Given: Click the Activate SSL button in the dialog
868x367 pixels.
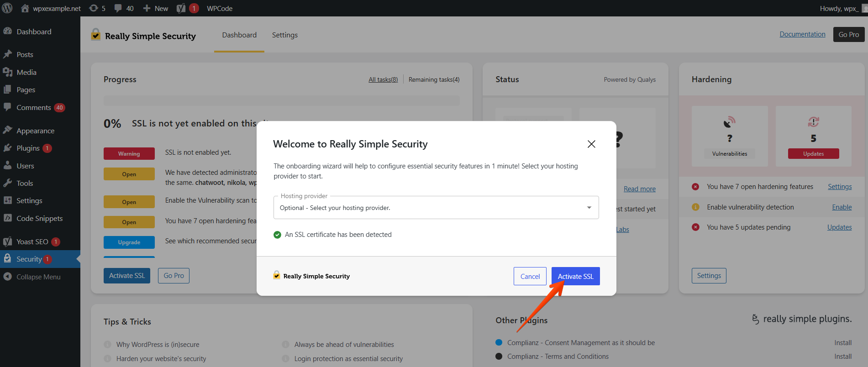Looking at the screenshot, I should click(575, 276).
